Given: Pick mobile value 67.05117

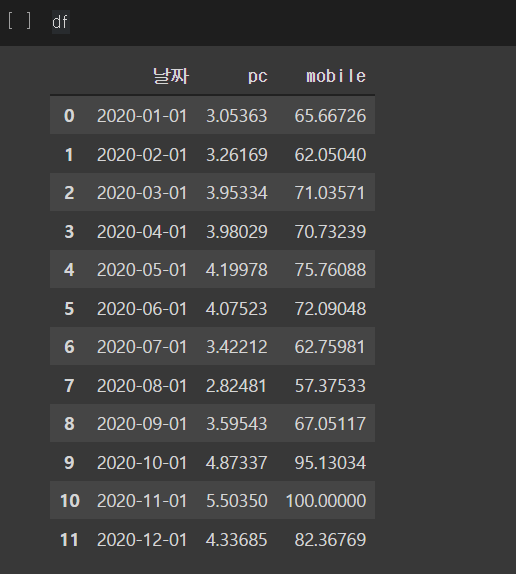Looking at the screenshot, I should click(x=330, y=424).
